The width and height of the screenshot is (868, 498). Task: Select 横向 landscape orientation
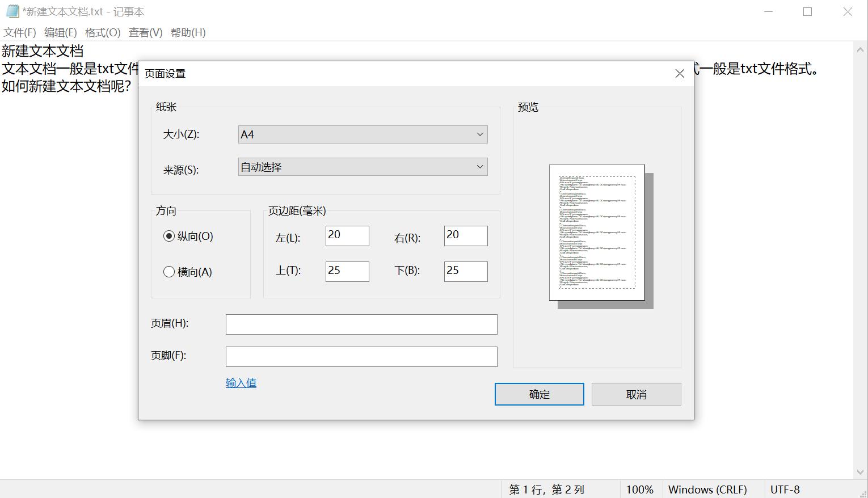click(169, 272)
